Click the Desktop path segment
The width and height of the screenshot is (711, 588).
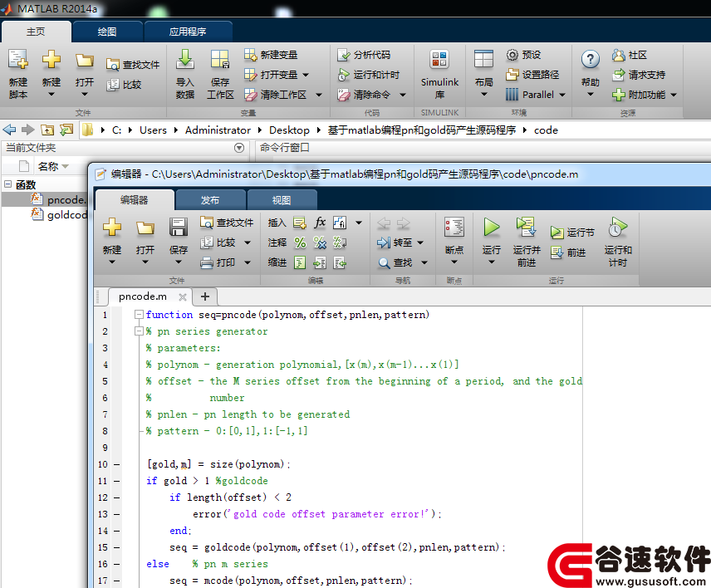click(289, 130)
